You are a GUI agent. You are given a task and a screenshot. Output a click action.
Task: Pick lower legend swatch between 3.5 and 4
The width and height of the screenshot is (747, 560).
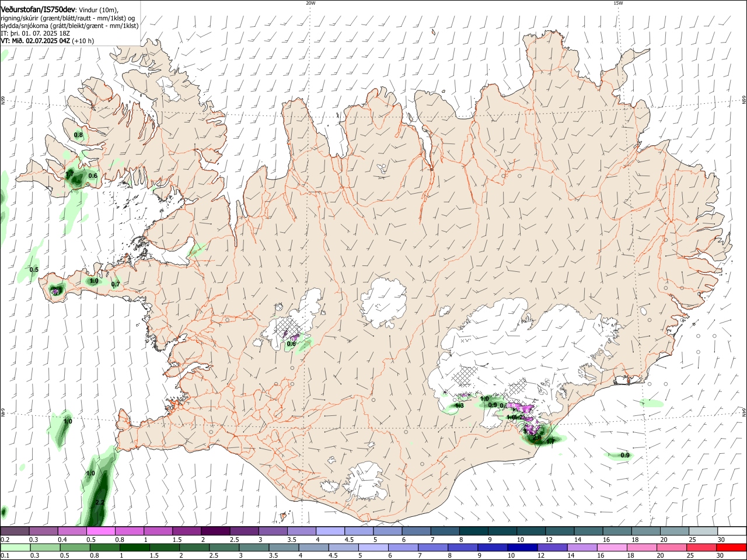click(284, 547)
